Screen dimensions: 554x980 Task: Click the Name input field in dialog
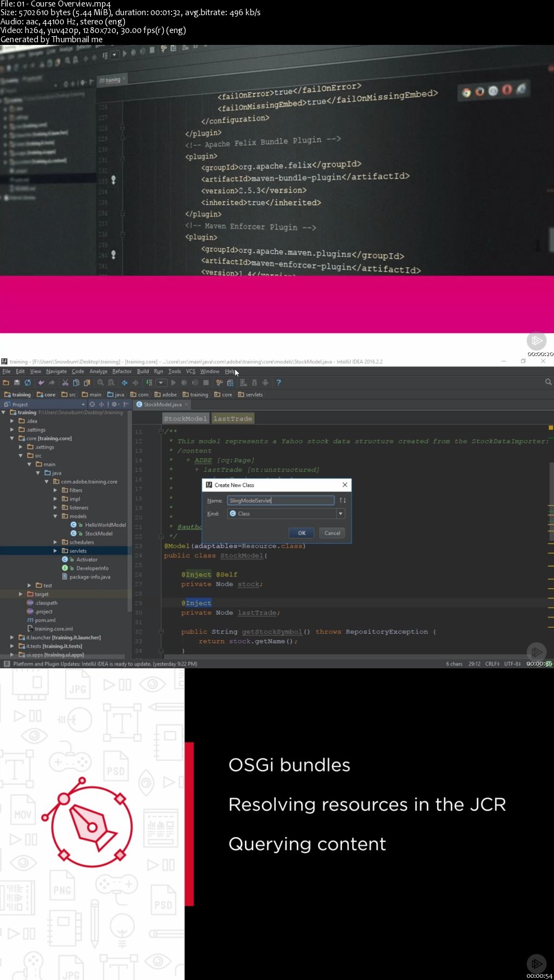(281, 501)
